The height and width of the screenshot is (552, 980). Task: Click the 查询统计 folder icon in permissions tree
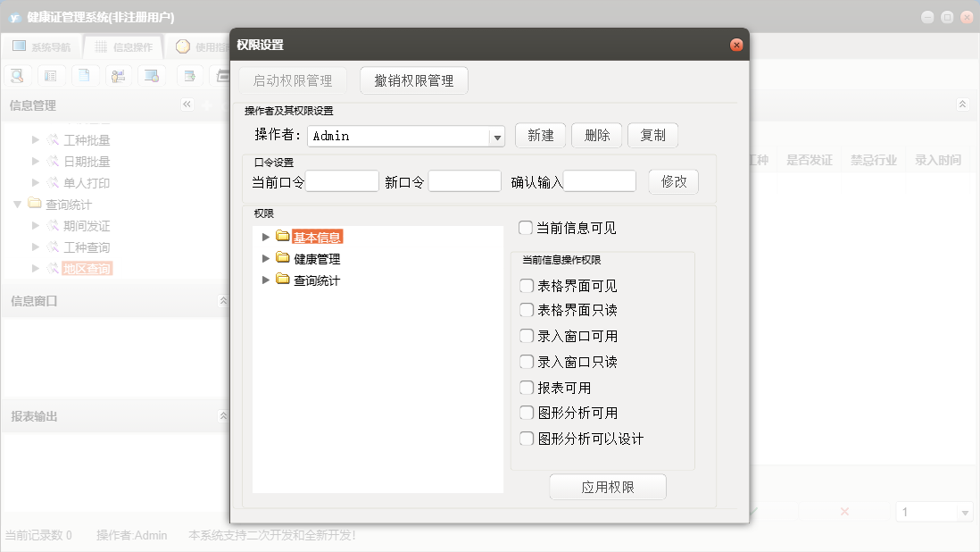[283, 280]
